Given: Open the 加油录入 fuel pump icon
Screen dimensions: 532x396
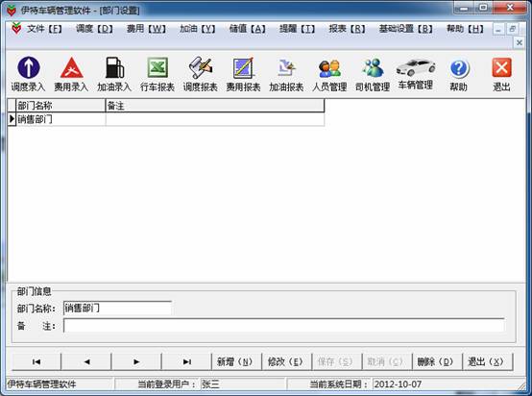Looking at the screenshot, I should pyautogui.click(x=114, y=74).
